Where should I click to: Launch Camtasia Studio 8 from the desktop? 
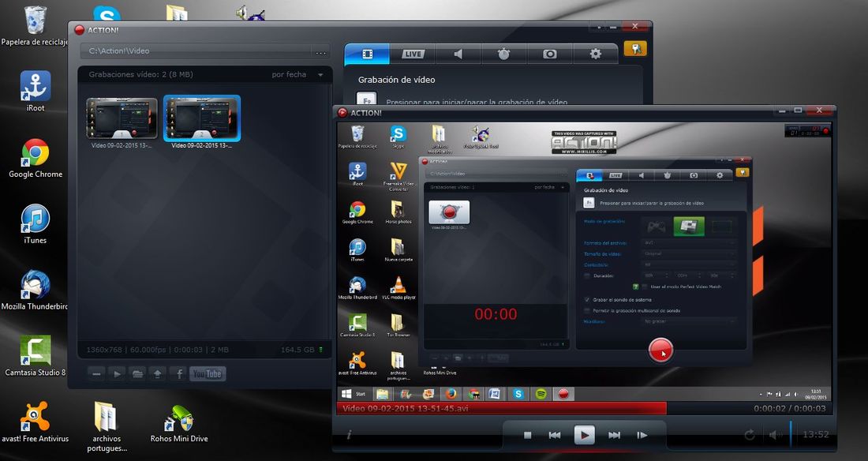click(35, 356)
